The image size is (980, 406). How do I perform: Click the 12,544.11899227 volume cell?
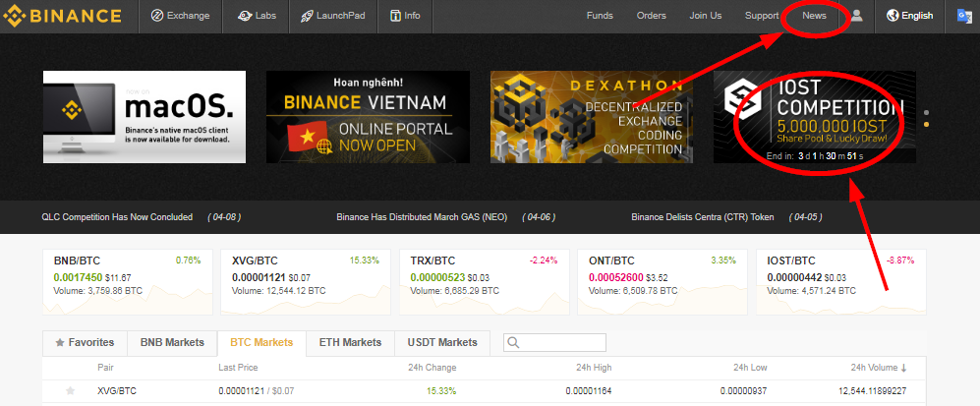873,391
